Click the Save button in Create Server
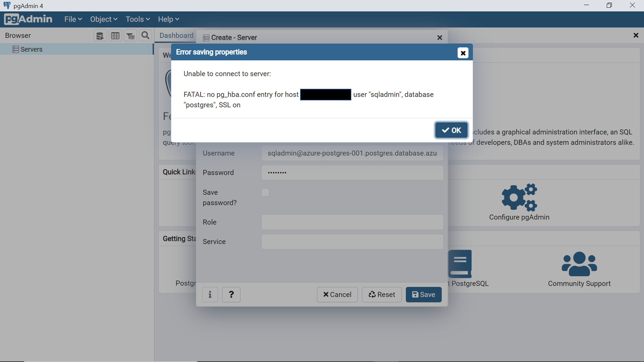This screenshot has height=362, width=644. pos(423,294)
